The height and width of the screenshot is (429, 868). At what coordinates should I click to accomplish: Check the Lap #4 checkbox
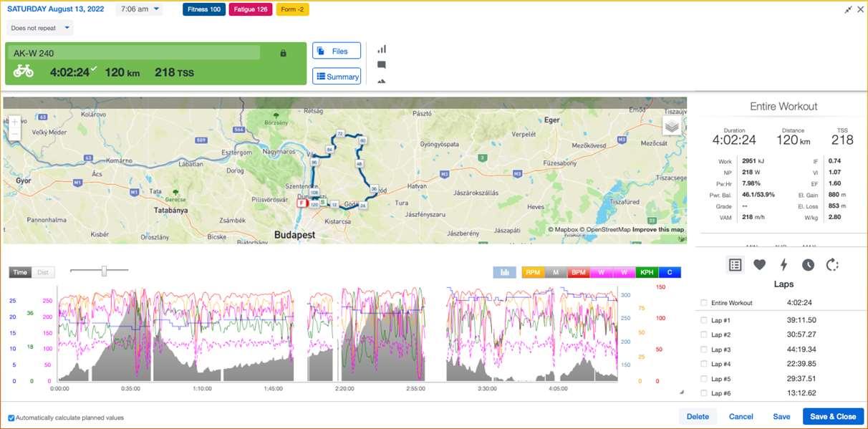[x=704, y=364]
